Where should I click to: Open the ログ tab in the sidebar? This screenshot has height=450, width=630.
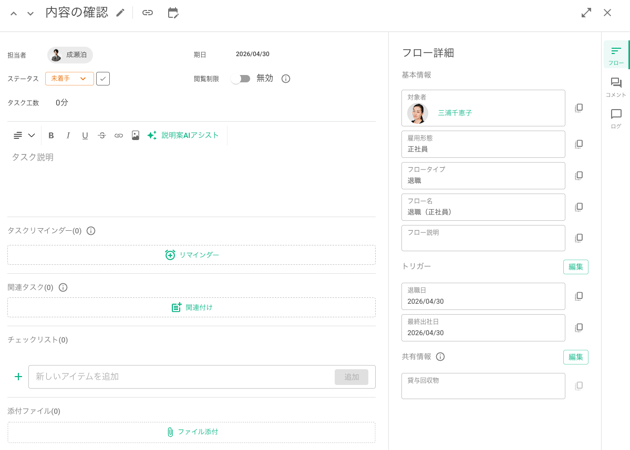click(x=615, y=119)
